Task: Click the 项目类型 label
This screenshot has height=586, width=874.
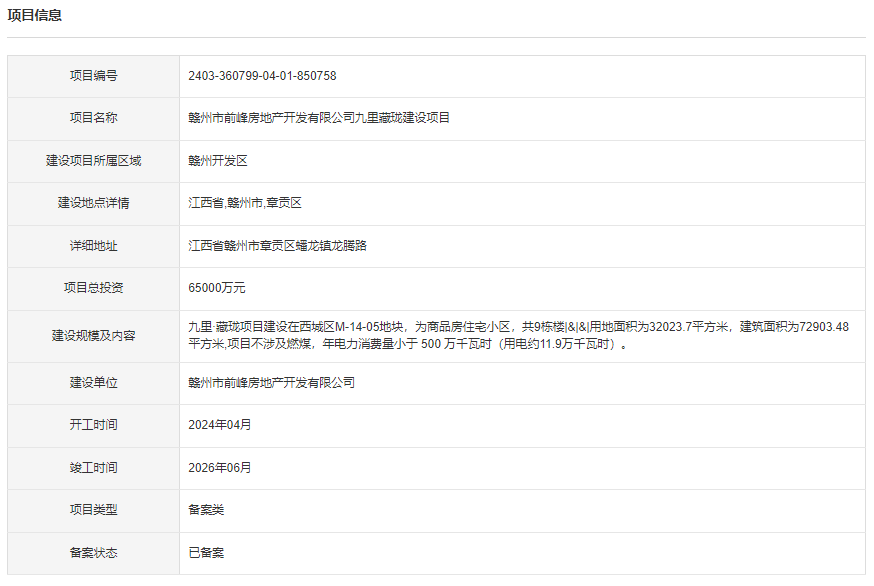Action: (x=94, y=510)
